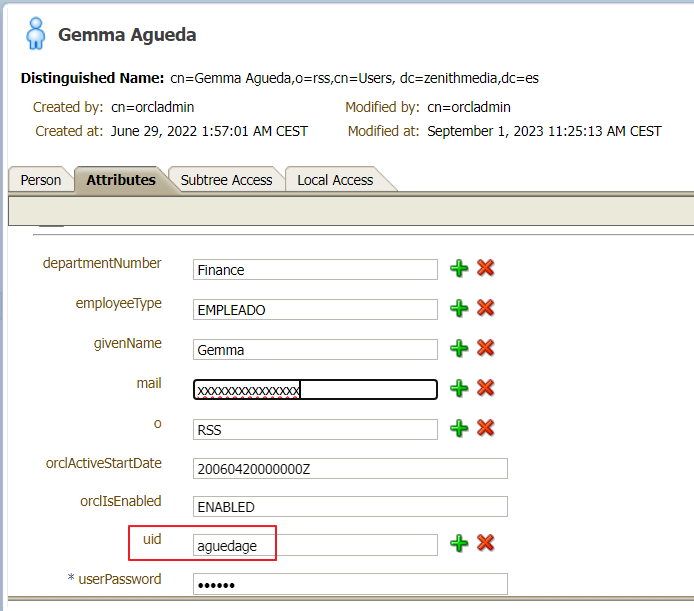This screenshot has height=611, width=694.
Task: Delete departmentNumber value with red X
Action: tap(486, 268)
